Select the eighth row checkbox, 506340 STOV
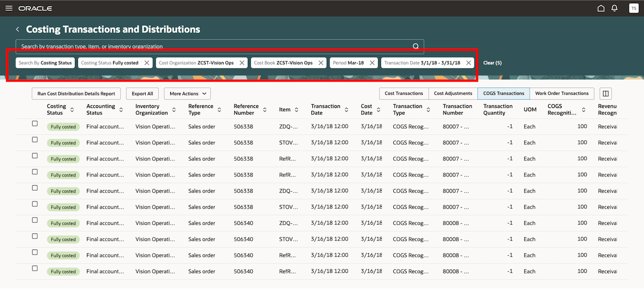The width and height of the screenshot is (644, 290). coord(34,236)
